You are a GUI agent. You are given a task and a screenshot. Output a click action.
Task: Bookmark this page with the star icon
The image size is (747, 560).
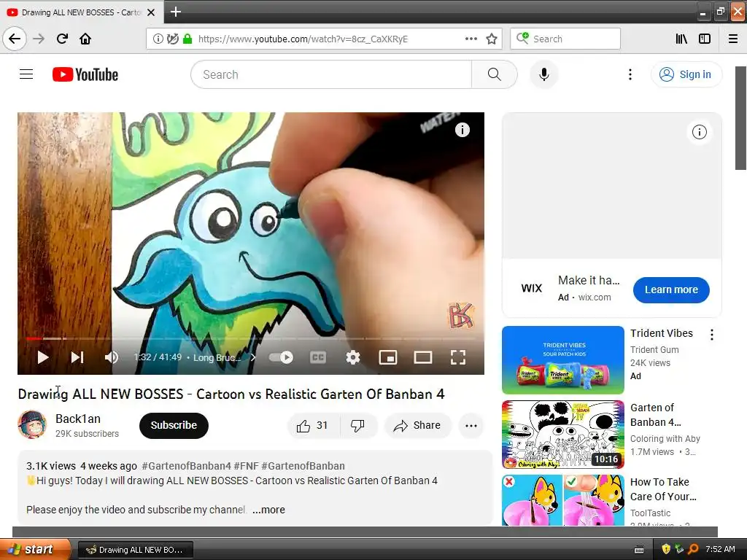click(x=492, y=39)
